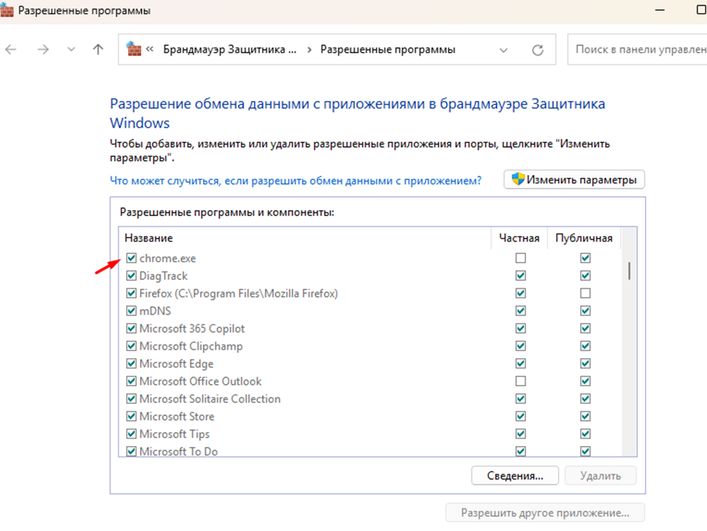Select the Microsoft 365 Copilot row
The width and height of the screenshot is (707, 531).
[192, 329]
